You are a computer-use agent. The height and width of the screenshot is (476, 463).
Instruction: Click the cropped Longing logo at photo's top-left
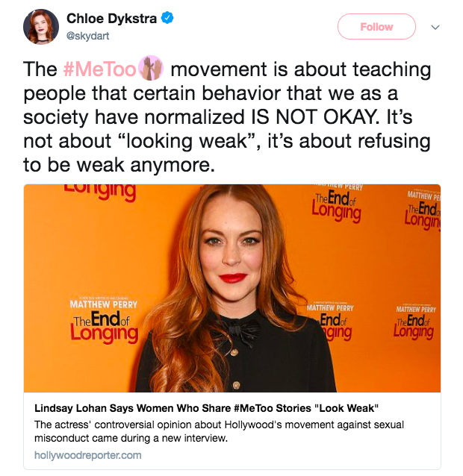(99, 192)
